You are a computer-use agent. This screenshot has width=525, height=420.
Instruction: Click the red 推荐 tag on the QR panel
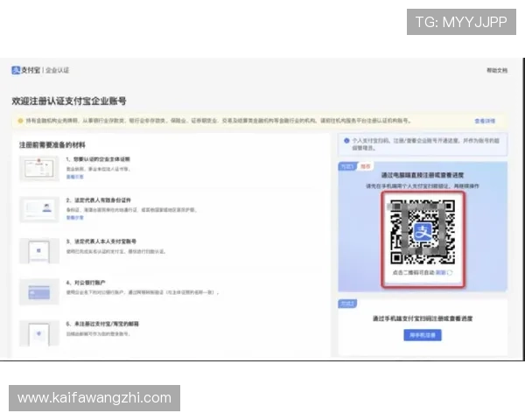[365, 166]
